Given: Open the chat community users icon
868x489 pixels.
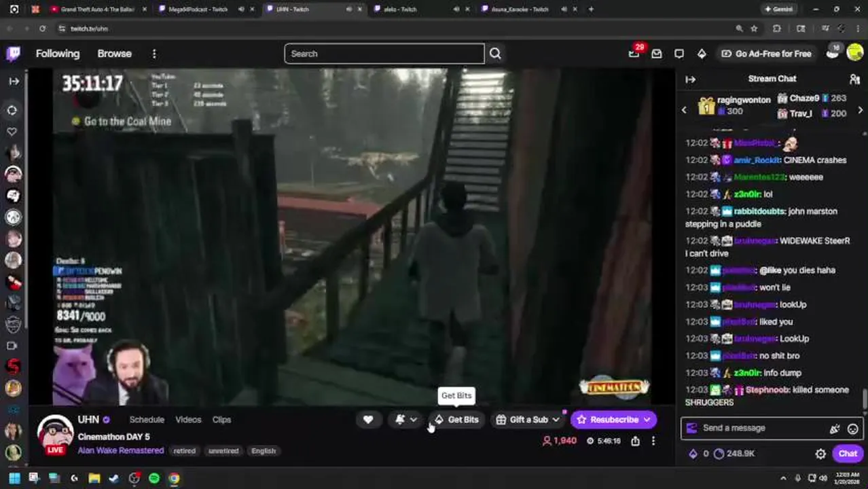Looking at the screenshot, I should [x=854, y=79].
